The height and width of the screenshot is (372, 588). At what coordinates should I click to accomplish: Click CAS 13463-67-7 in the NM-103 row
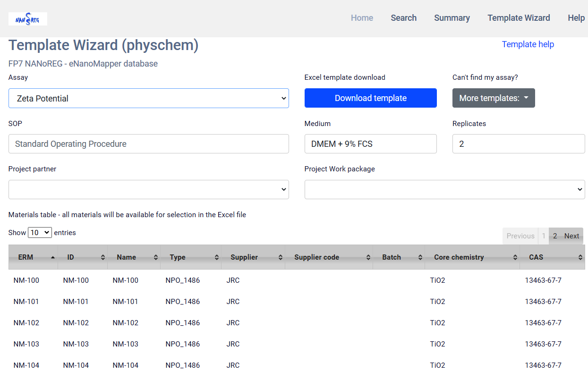click(x=543, y=344)
